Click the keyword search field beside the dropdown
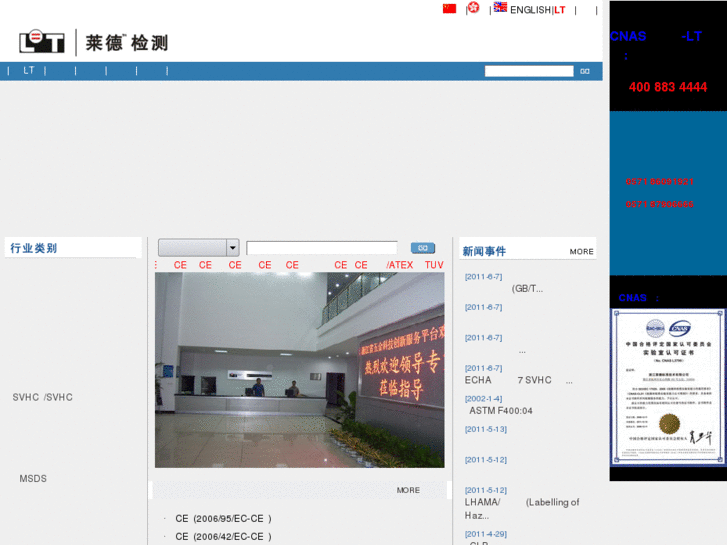The height and width of the screenshot is (545, 727). click(x=322, y=248)
